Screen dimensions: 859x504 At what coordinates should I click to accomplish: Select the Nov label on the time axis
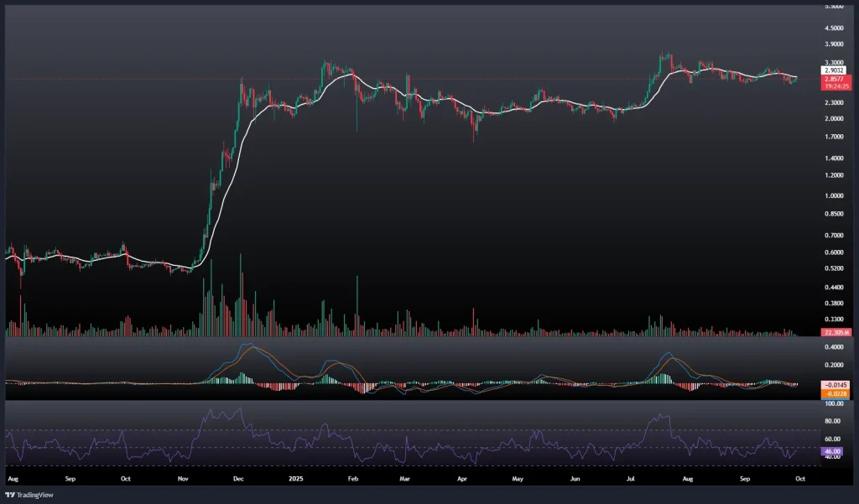[185, 479]
